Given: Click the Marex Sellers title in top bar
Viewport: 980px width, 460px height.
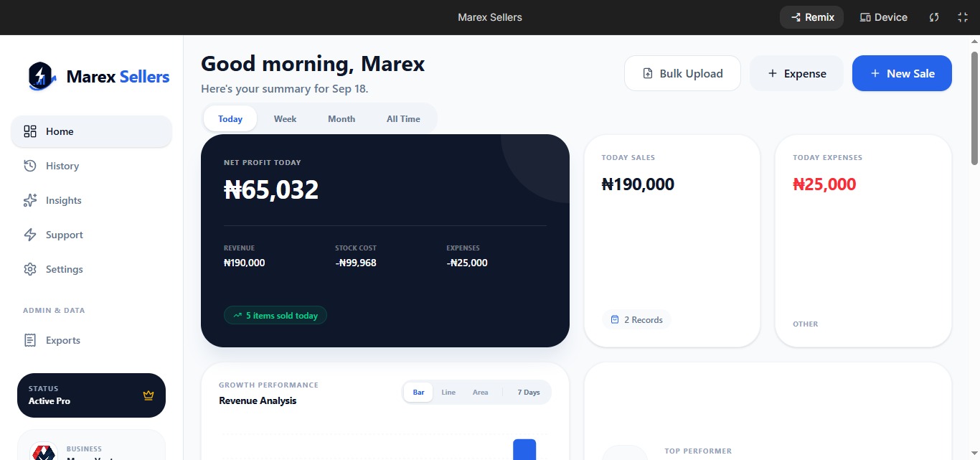Looking at the screenshot, I should click(x=490, y=17).
